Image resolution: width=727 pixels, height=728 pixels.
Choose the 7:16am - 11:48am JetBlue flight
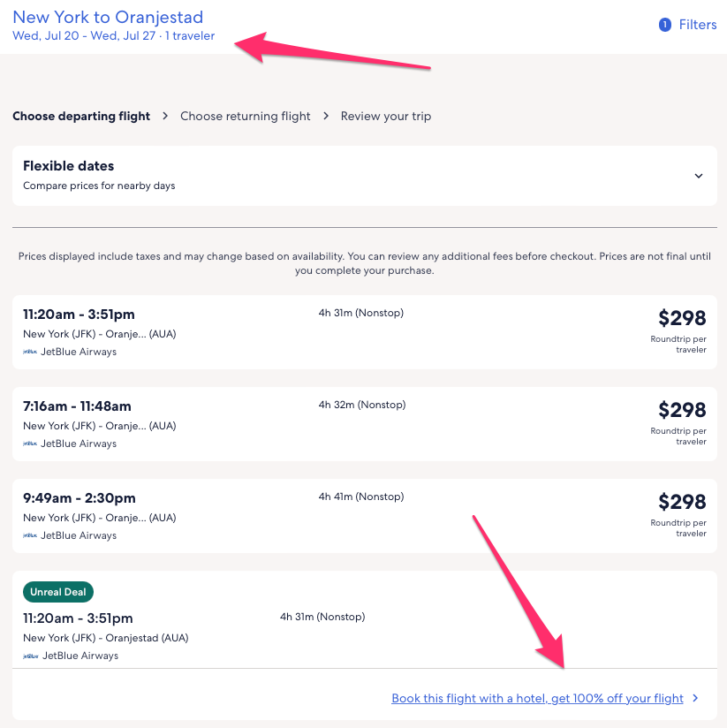(x=364, y=424)
